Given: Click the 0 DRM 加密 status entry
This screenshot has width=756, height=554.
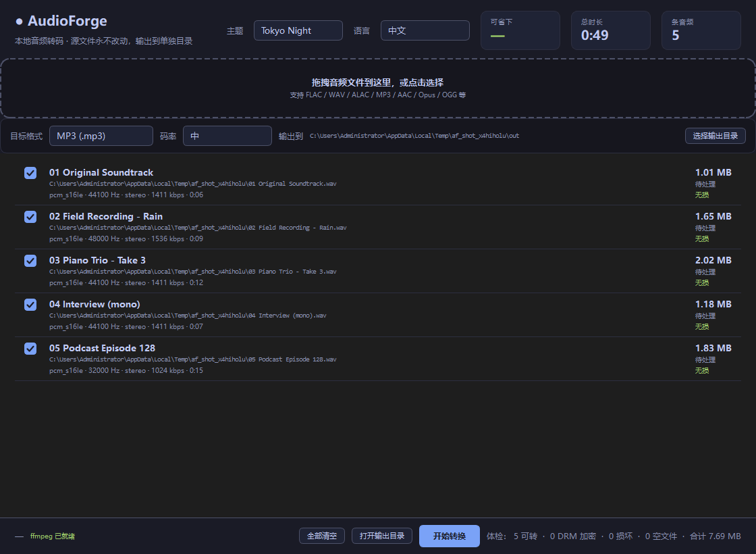Looking at the screenshot, I should [x=573, y=536].
